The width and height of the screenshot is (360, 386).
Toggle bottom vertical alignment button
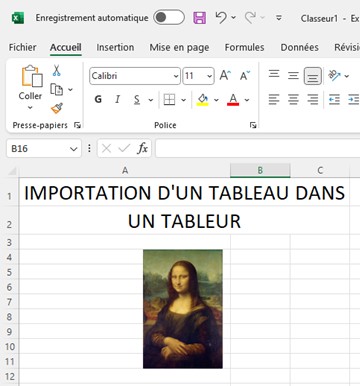point(312,76)
